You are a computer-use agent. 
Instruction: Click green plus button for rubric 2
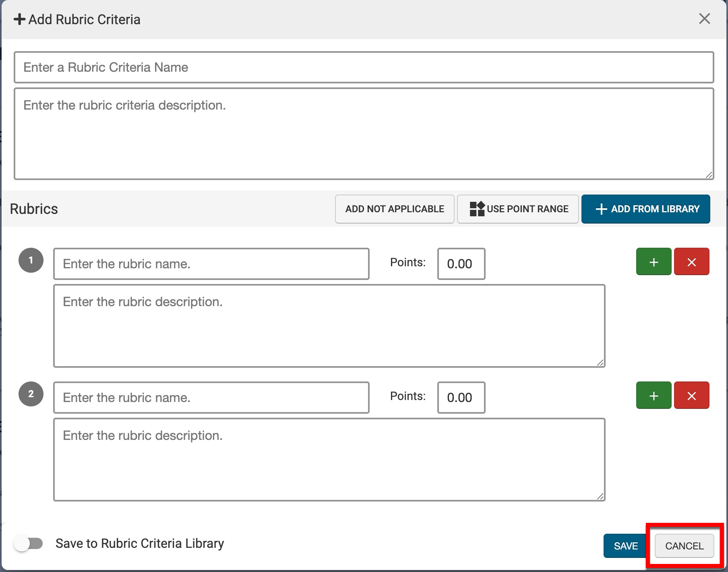(x=654, y=396)
